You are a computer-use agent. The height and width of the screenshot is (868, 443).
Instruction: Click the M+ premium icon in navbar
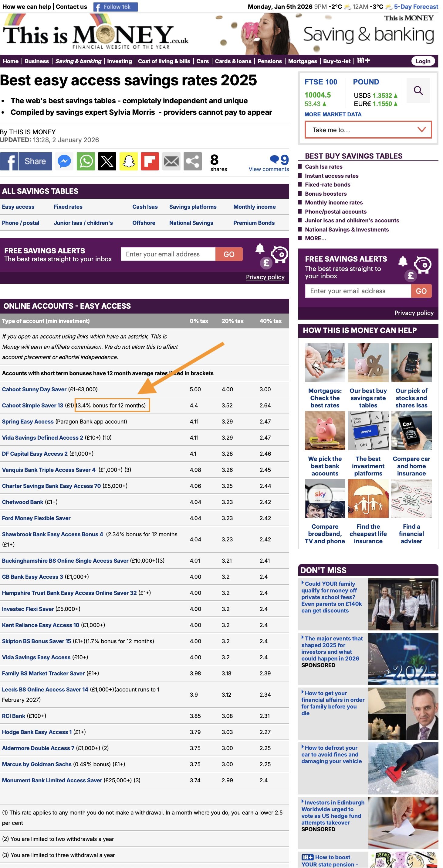pos(363,61)
